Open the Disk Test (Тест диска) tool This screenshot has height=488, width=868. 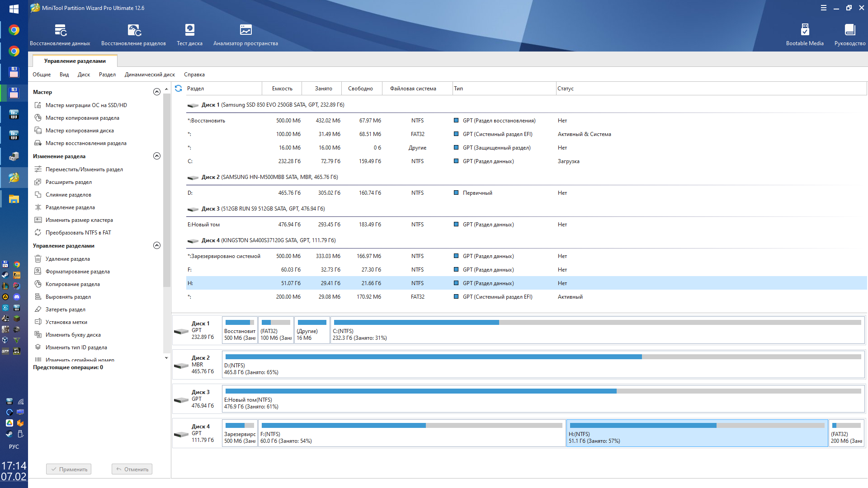[x=189, y=30]
